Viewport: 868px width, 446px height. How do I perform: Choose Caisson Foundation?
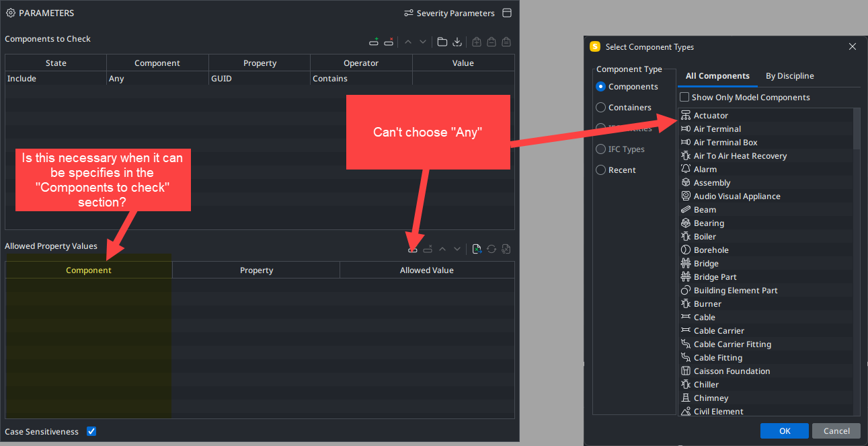pyautogui.click(x=766, y=371)
